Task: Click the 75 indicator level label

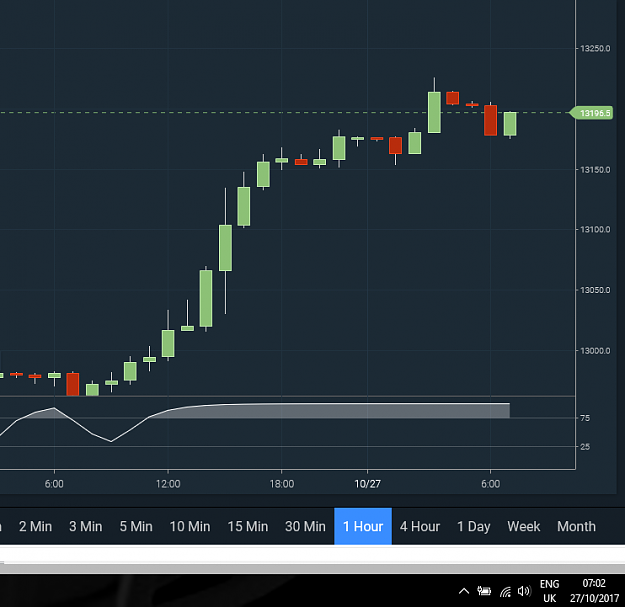Action: [585, 418]
